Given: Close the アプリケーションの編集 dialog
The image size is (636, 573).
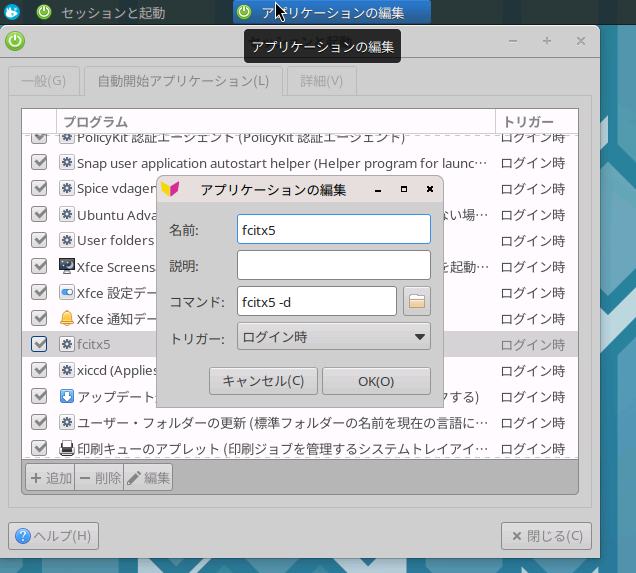Looking at the screenshot, I should 430,189.
